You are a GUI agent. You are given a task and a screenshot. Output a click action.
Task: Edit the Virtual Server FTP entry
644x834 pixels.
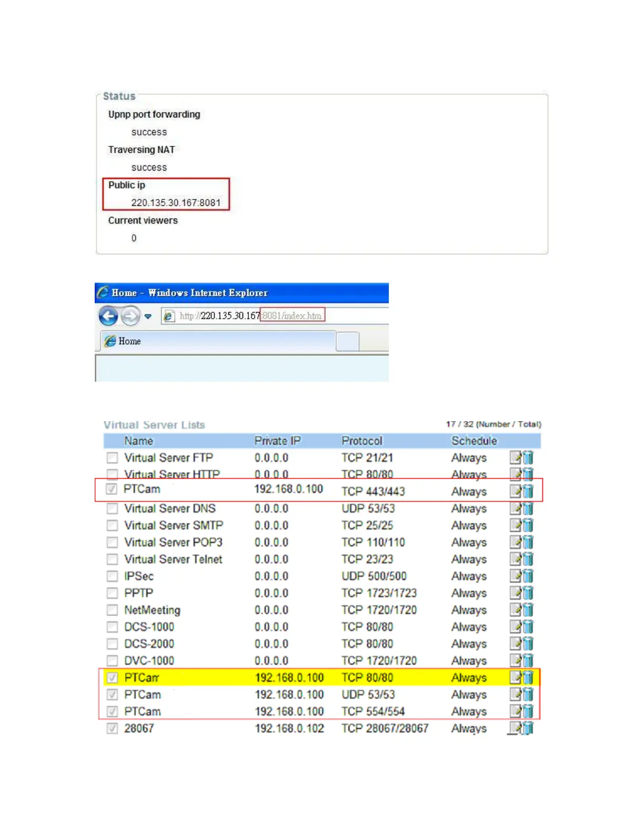coord(516,458)
